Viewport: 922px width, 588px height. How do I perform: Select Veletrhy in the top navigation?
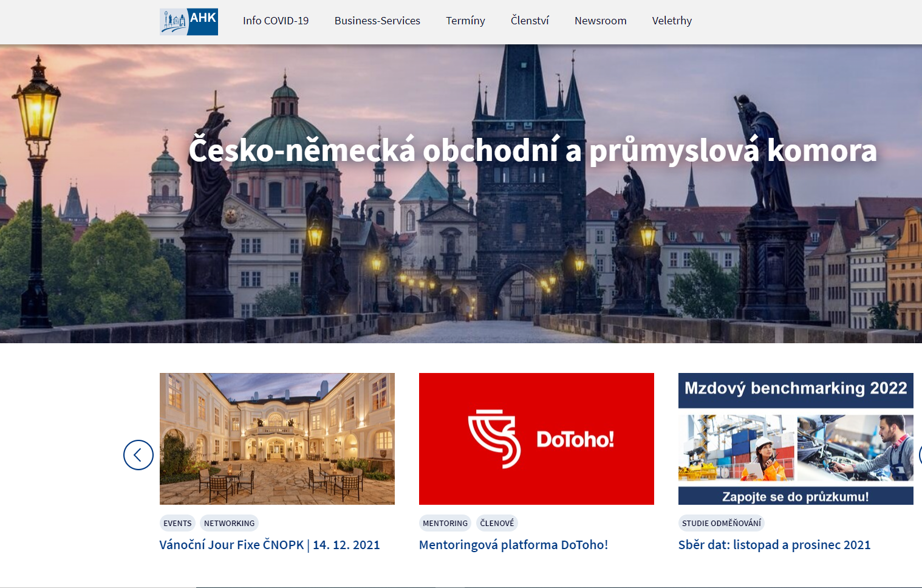672,21
